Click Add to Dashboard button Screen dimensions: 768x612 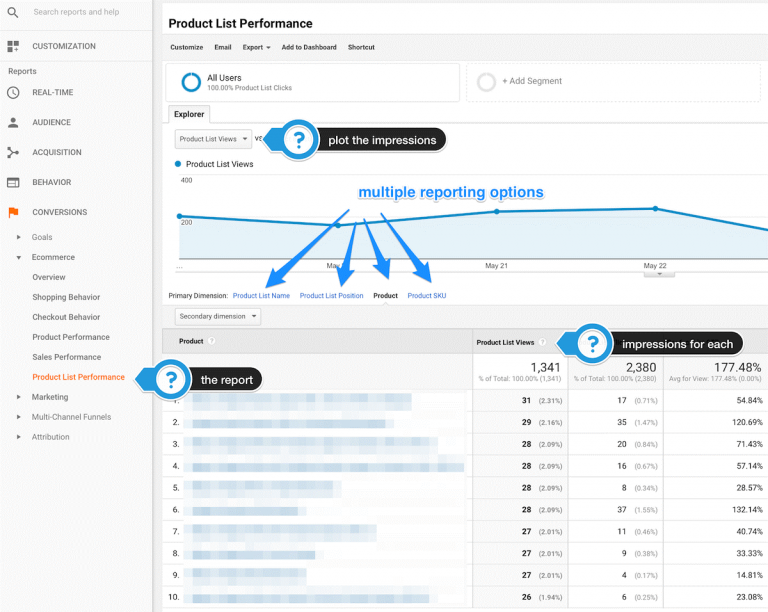[309, 47]
